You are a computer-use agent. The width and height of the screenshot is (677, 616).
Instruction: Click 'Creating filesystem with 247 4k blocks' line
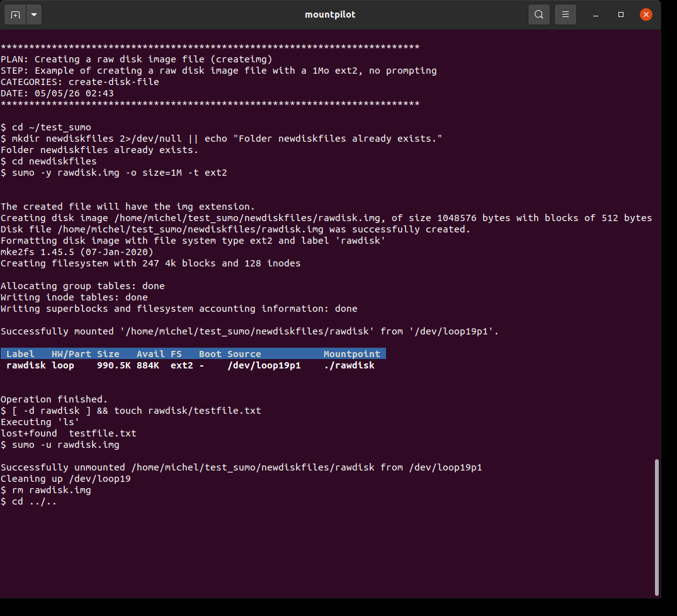tap(151, 263)
